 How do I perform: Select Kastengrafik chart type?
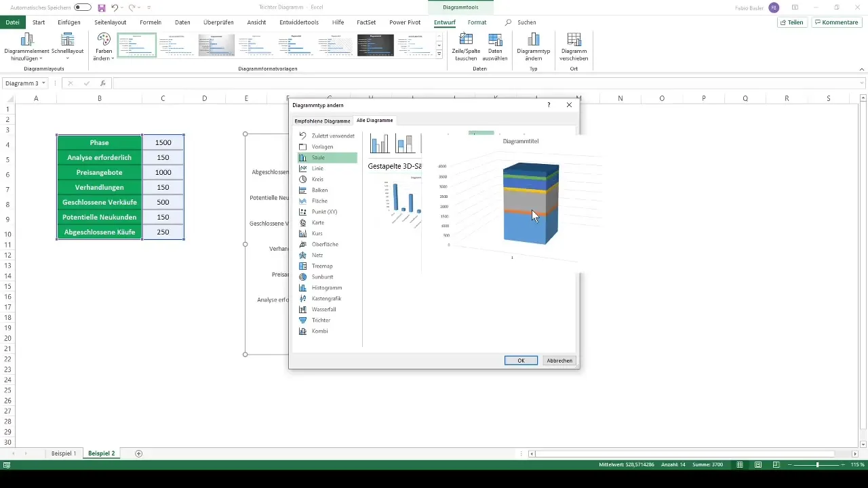tap(328, 298)
